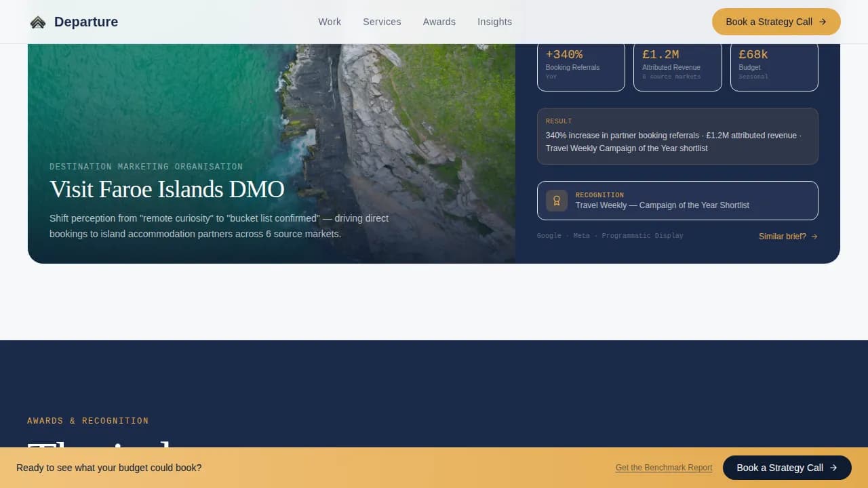
Task: Open the Services nav item
Action: 382,22
